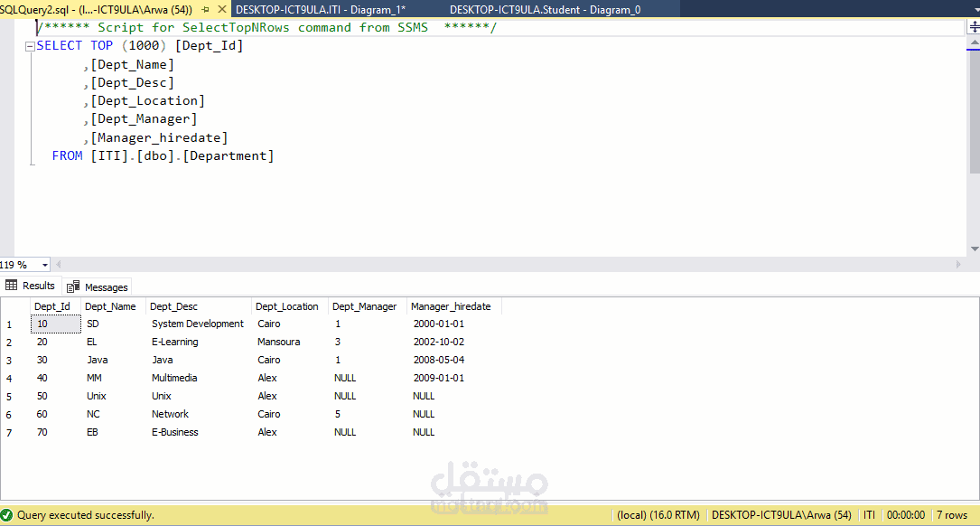980x526 pixels.
Task: Open the active tabs list dropdown arrow
Action: tap(976, 10)
